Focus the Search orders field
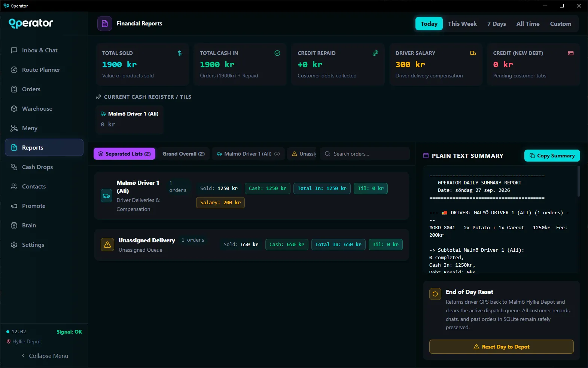This screenshot has width=588, height=368. (x=365, y=154)
